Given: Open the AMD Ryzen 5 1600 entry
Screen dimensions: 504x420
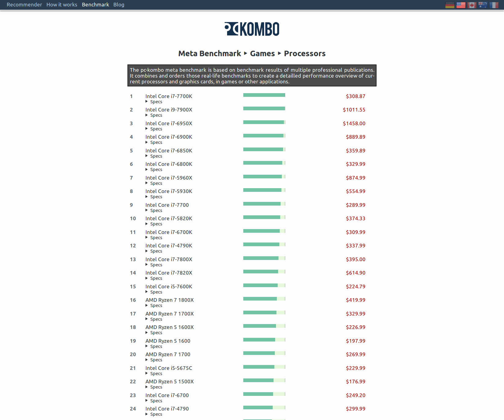Looking at the screenshot, I should pos(168,341).
